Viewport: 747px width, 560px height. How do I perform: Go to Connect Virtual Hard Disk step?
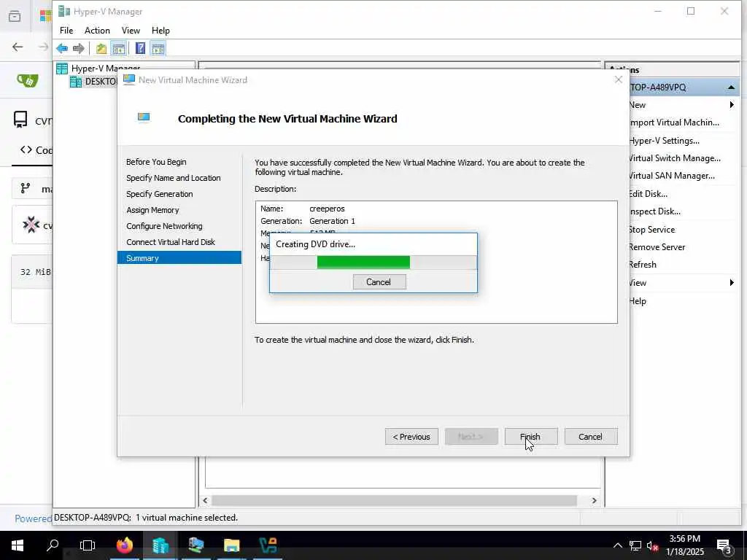coord(171,242)
